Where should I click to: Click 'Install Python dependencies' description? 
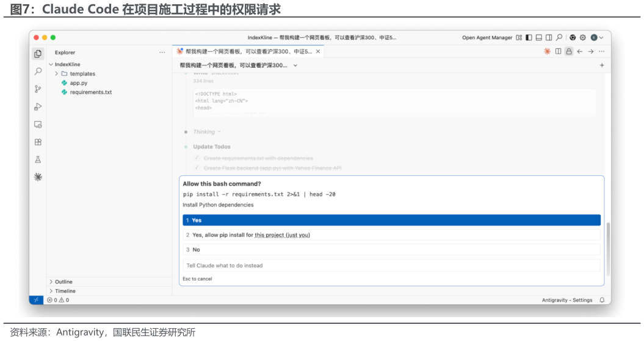pyautogui.click(x=218, y=205)
